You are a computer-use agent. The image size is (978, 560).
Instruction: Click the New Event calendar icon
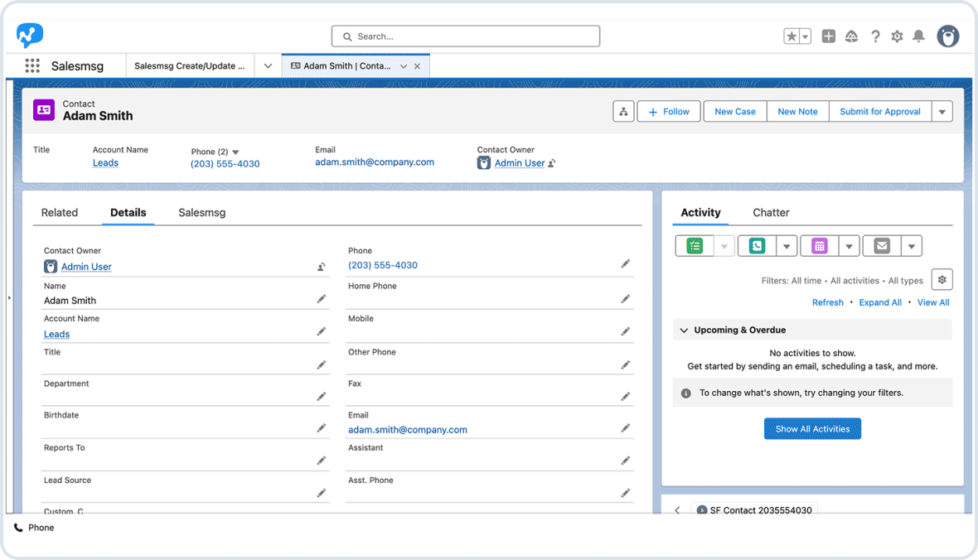pyautogui.click(x=819, y=246)
